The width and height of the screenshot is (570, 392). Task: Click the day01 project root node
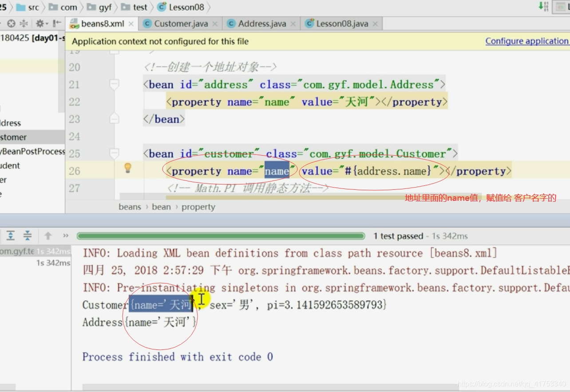pyautogui.click(x=32, y=38)
